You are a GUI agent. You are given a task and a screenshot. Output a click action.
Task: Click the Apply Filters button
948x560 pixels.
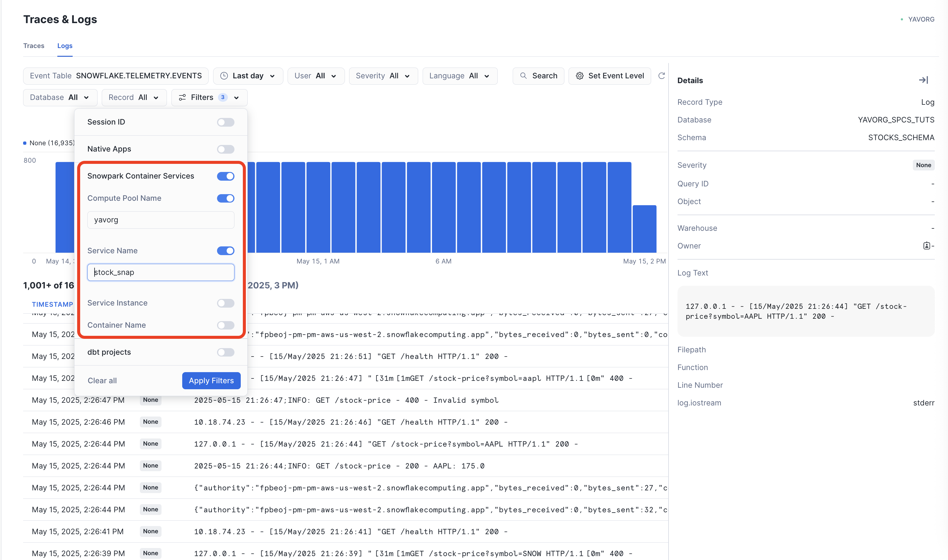[211, 381]
